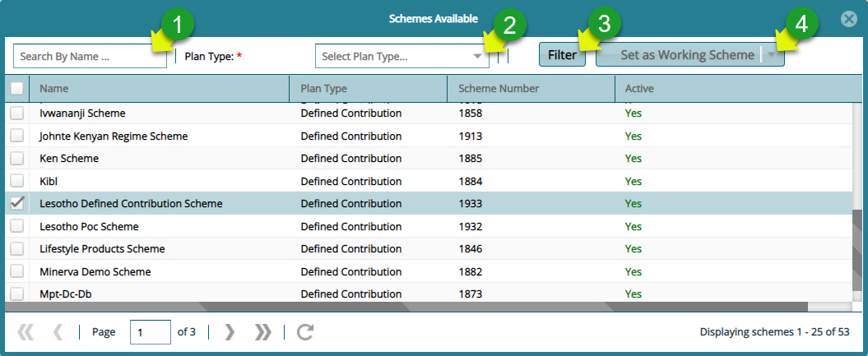Viewport: 868px width, 356px height.
Task: Click scheme number 1913
Action: pyautogui.click(x=471, y=136)
